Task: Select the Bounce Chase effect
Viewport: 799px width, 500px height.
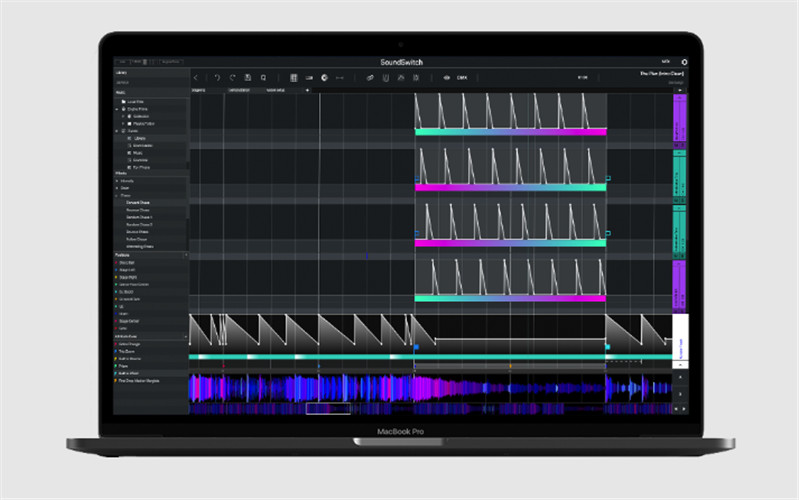Action: pyautogui.click(x=137, y=232)
